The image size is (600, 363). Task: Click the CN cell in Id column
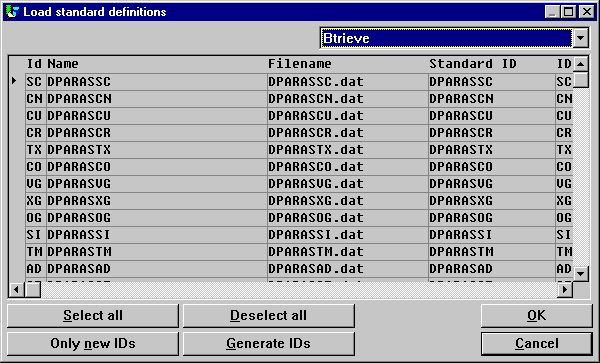pyautogui.click(x=36, y=99)
